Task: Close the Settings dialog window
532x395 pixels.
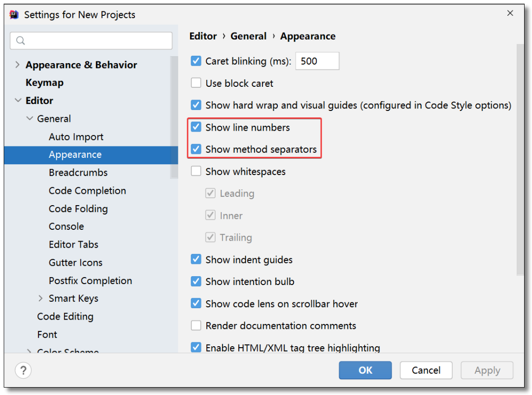Action: click(510, 13)
